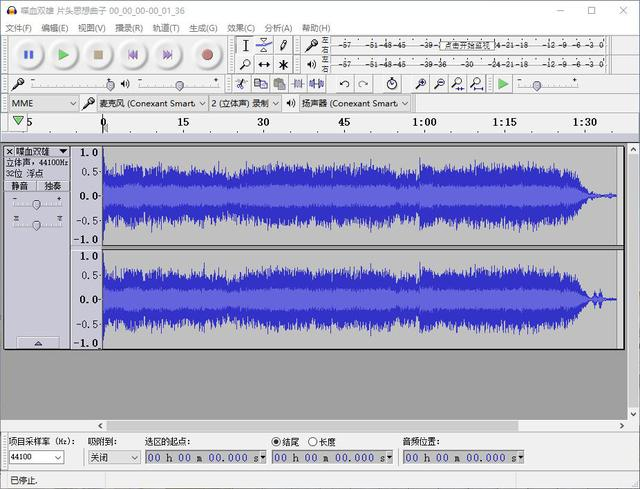Open the 文件(F) menu
The width and height of the screenshot is (640, 489).
18,28
